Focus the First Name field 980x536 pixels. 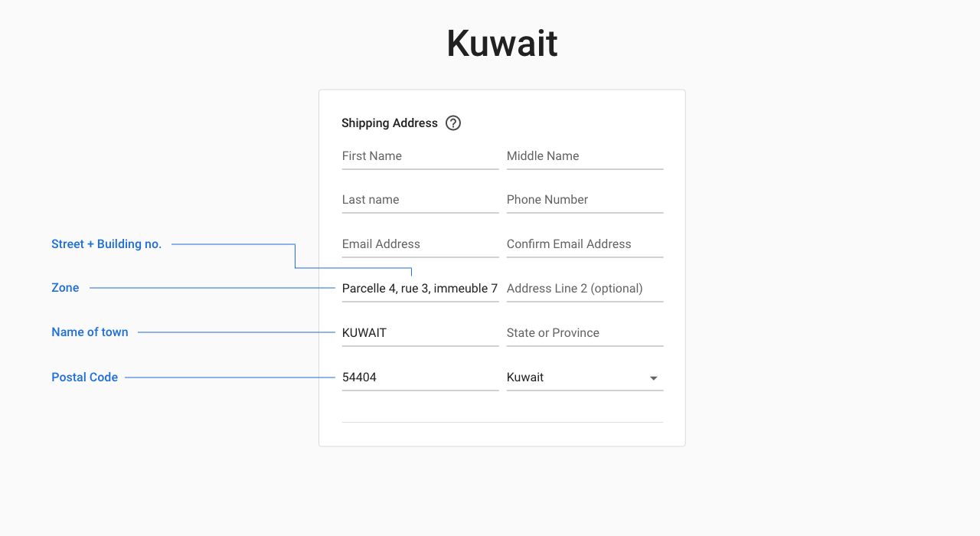[420, 156]
